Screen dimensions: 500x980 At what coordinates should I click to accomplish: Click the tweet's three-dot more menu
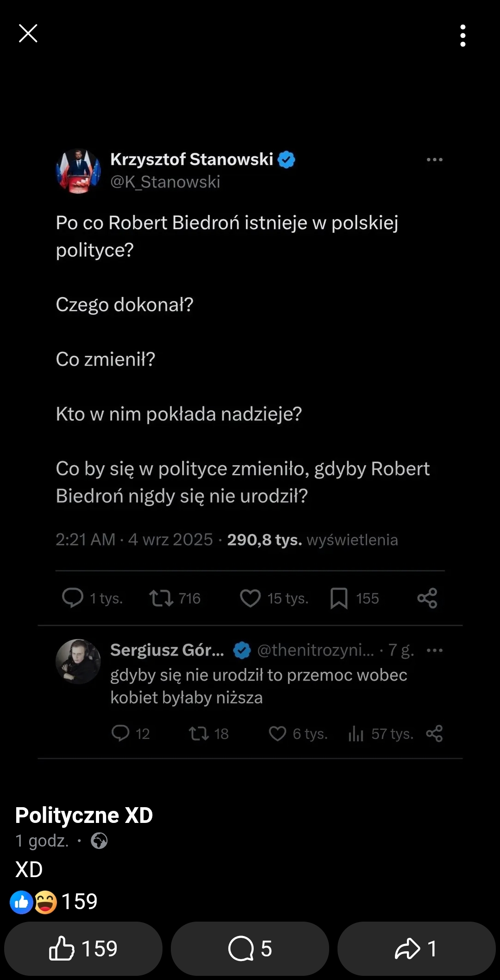(434, 160)
